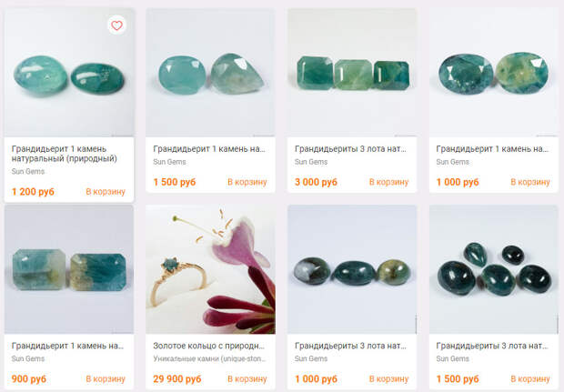Open thumbnail of two cabochon grandidierite stones
This screenshot has width=564, height=392.
point(69,73)
